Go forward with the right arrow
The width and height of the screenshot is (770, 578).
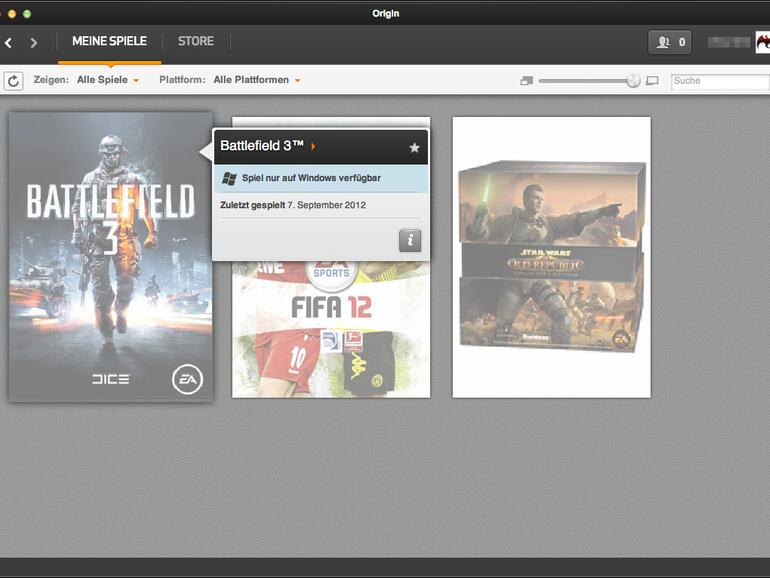tap(33, 43)
